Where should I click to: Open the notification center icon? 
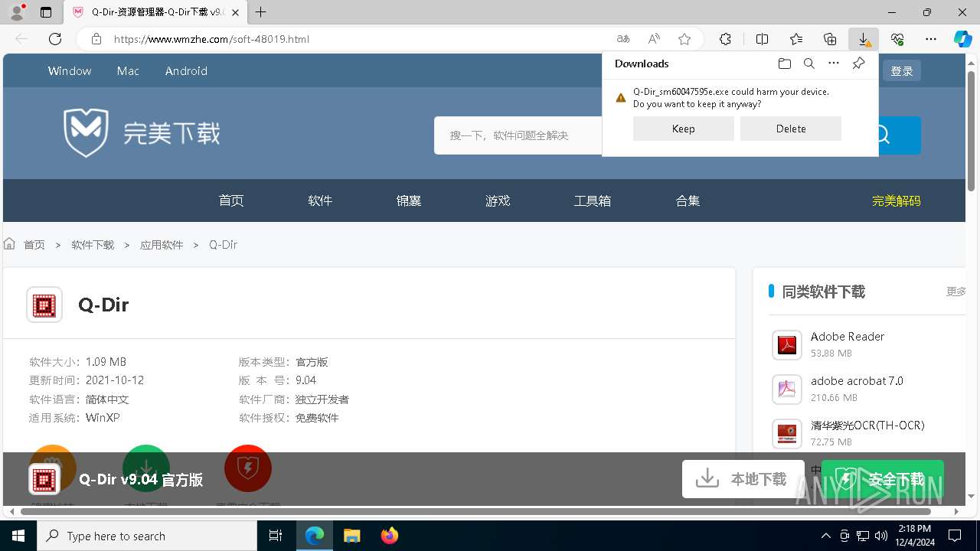(x=955, y=536)
